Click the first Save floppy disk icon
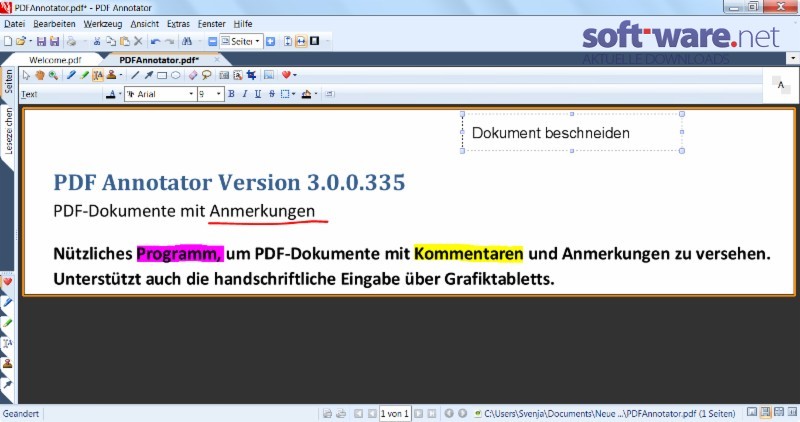 [41, 41]
